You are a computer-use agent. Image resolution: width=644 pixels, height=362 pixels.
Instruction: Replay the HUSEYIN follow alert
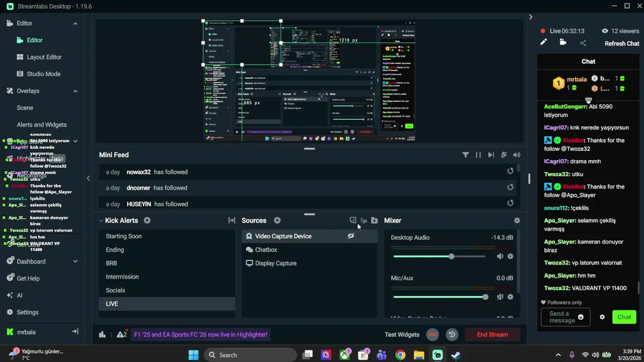click(x=510, y=203)
